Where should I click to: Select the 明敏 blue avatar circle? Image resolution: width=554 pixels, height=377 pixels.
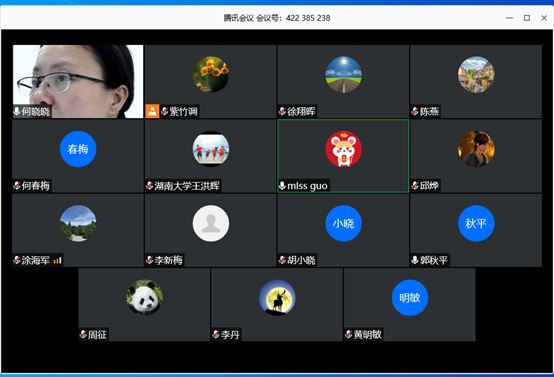[410, 298]
